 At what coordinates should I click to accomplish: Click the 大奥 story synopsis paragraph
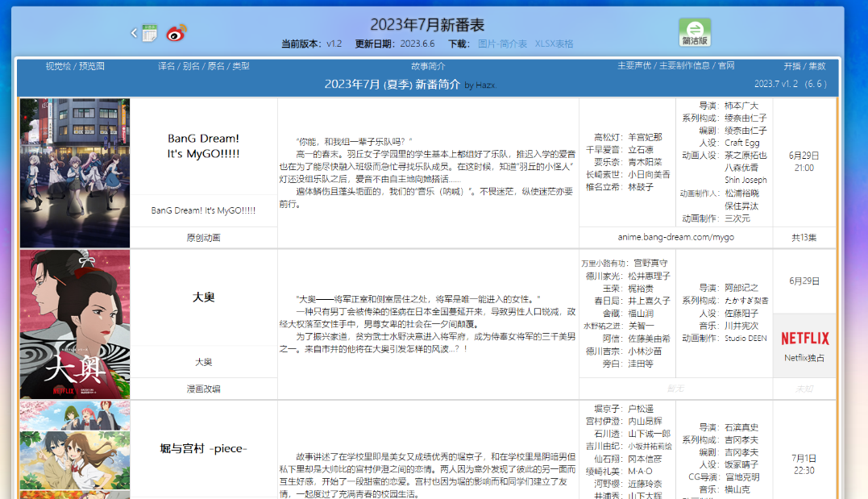click(427, 324)
